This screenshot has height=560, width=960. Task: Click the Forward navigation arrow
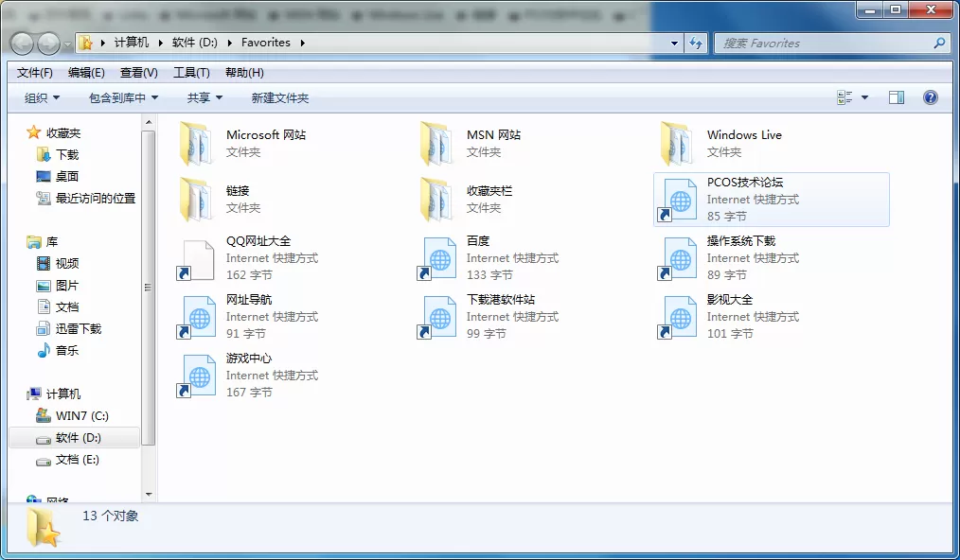49,44
